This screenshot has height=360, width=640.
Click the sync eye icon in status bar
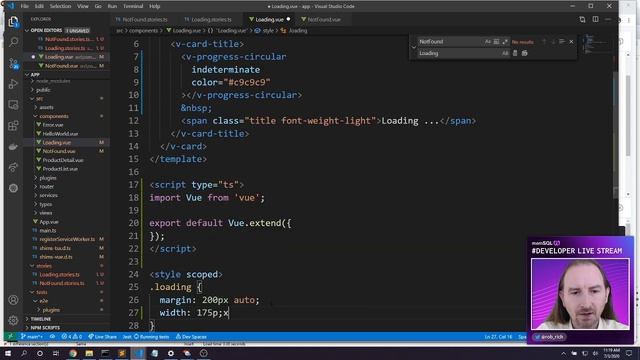[52, 337]
